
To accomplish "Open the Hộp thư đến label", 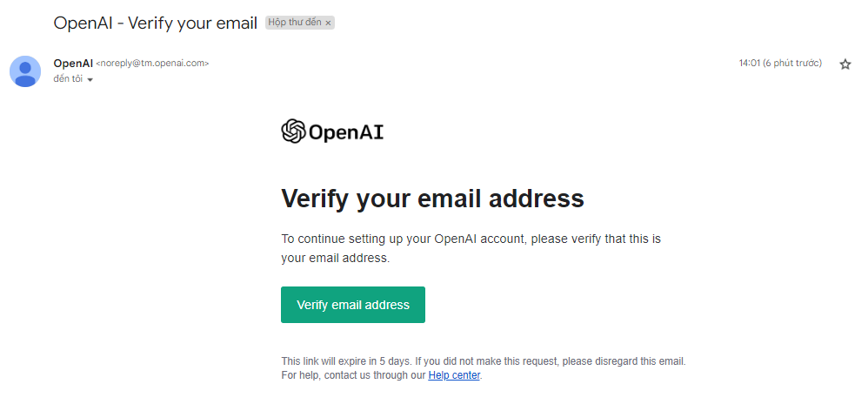I will (295, 24).
